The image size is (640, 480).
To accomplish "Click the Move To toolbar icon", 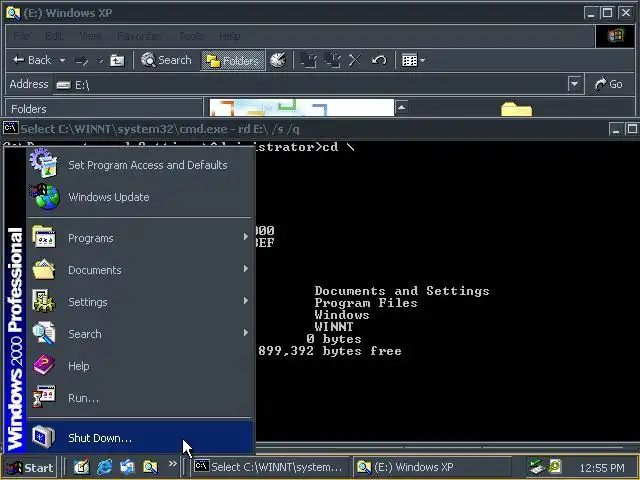I will point(309,60).
